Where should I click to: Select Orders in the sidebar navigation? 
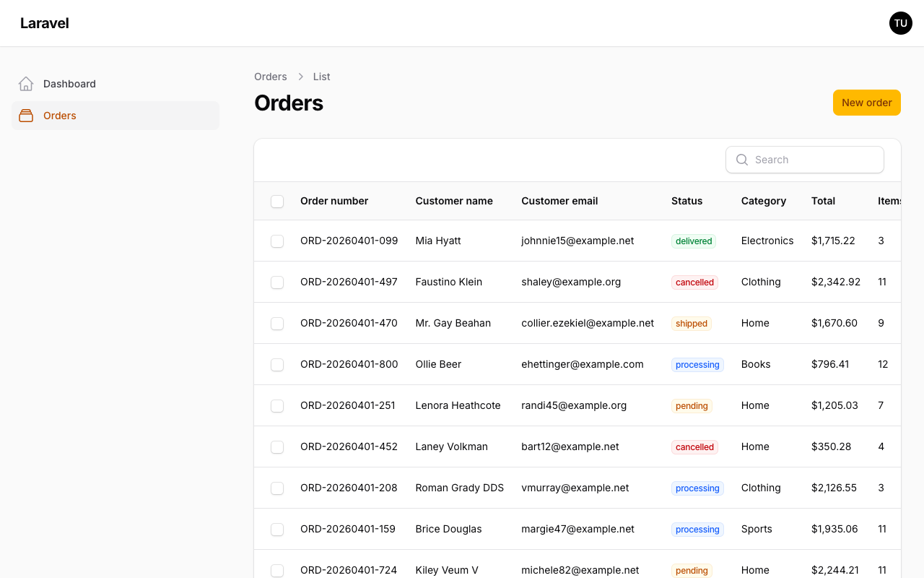pyautogui.click(x=60, y=116)
